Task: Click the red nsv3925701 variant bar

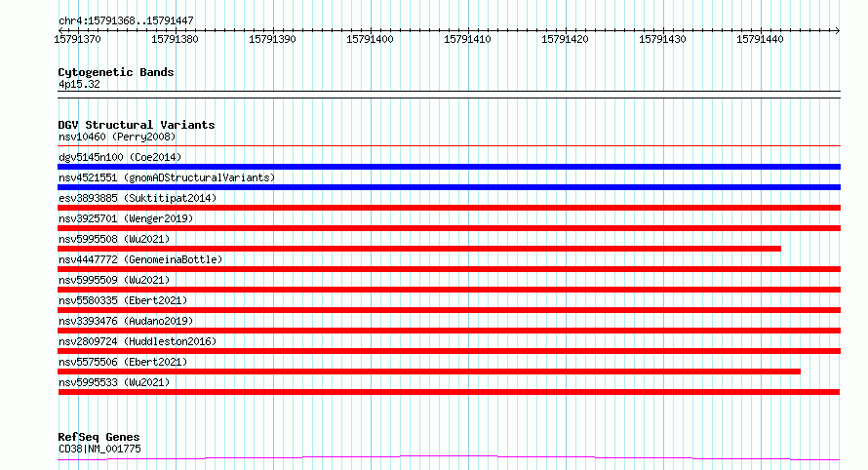Action: point(449,228)
